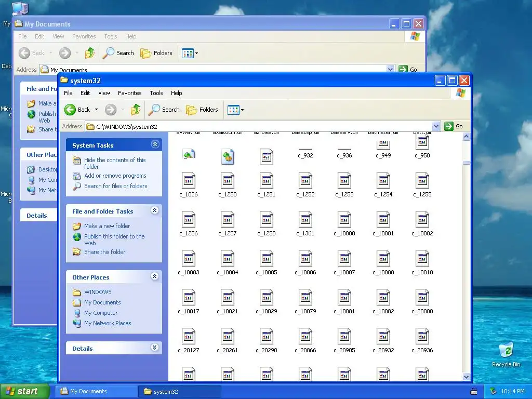Screen dimensions: 532x399
Task: Switch to My Documents taskbar button
Action: pos(97,391)
